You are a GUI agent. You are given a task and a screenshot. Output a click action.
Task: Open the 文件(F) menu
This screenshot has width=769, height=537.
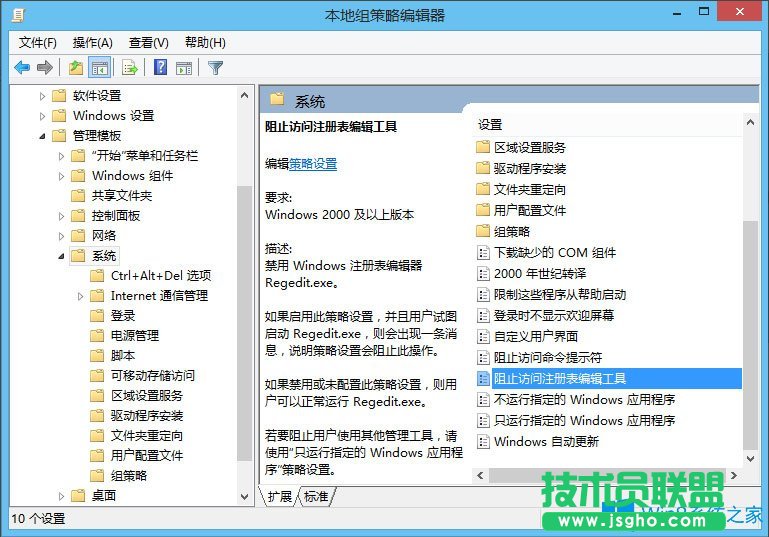coord(38,43)
